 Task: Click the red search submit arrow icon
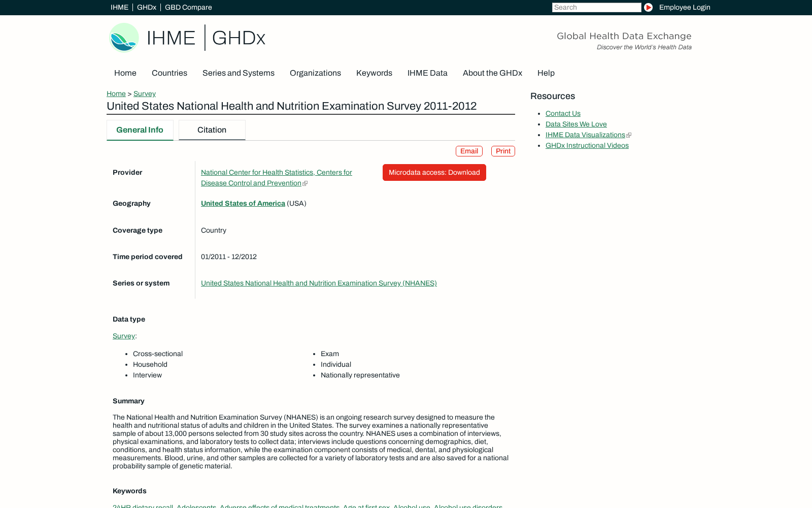coord(648,7)
